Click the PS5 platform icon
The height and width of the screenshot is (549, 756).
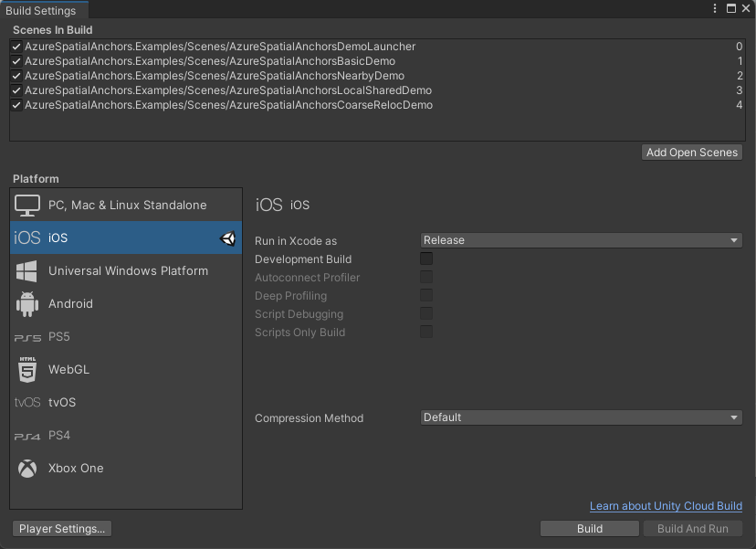click(26, 336)
